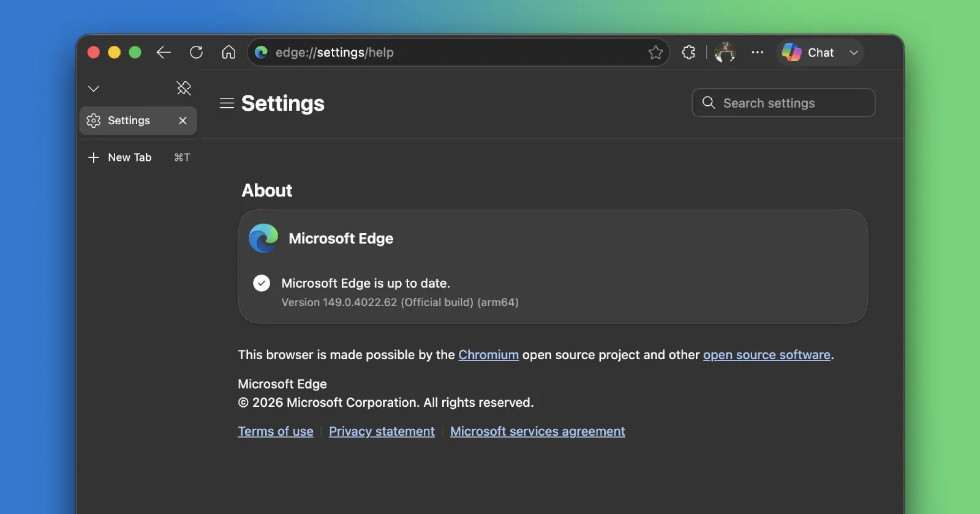Select the Settings tab
The image size is (980, 514).
[x=138, y=121]
